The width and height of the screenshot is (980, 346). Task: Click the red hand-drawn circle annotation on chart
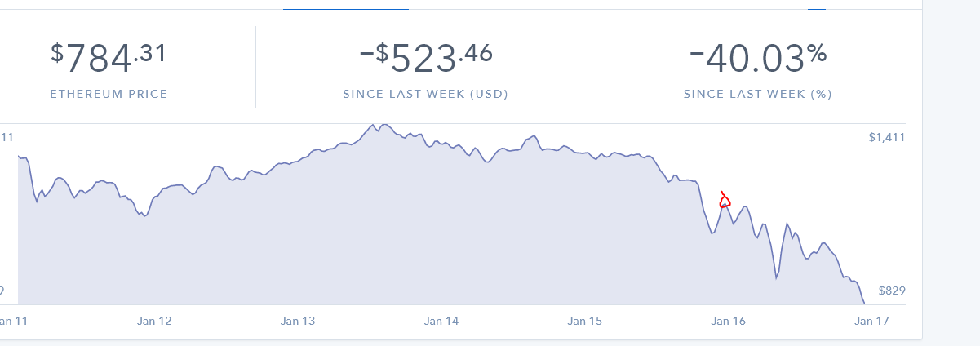[725, 200]
